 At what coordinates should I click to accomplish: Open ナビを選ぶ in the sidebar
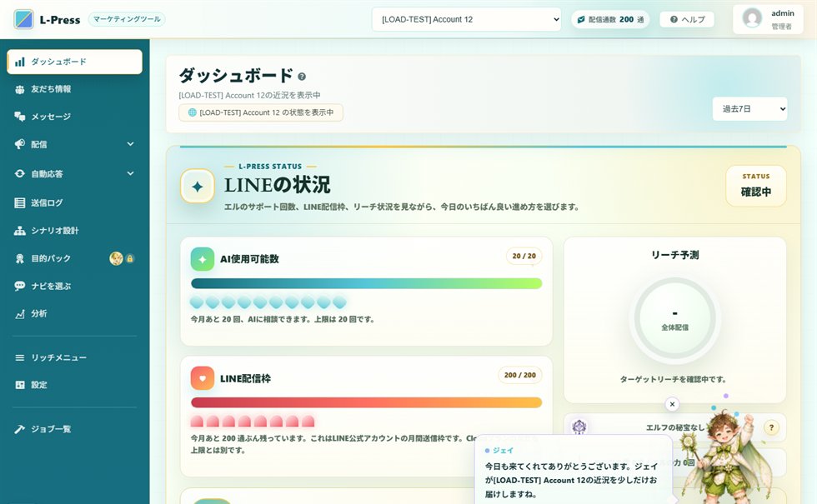coord(74,286)
